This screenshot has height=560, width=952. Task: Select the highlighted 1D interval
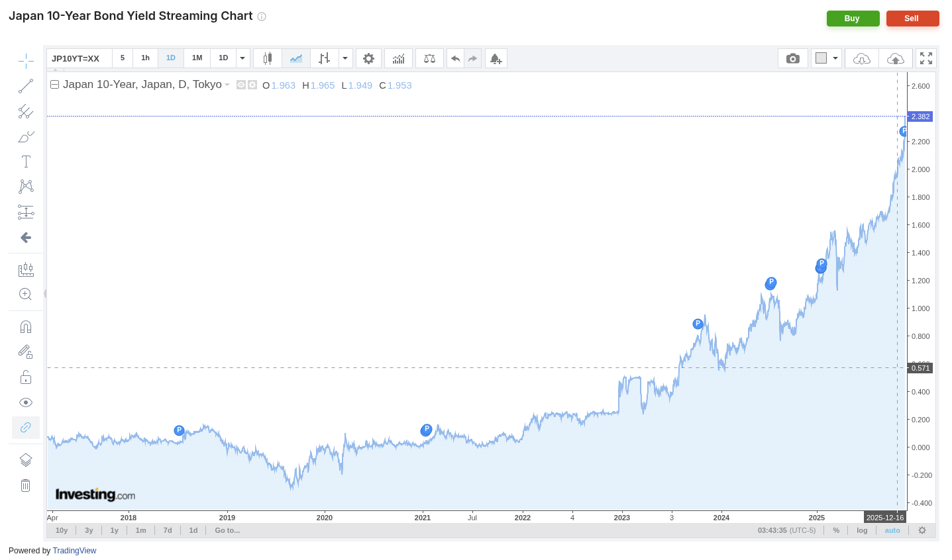171,58
